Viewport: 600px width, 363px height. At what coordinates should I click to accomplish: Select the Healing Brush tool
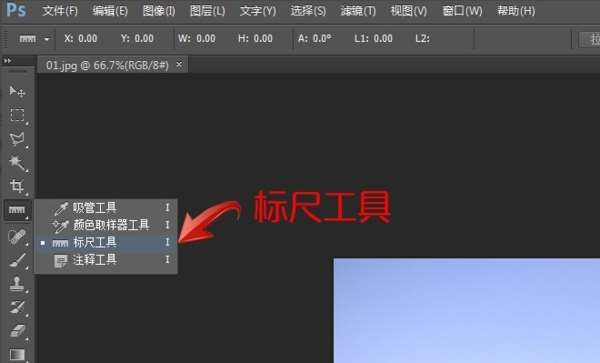17,237
